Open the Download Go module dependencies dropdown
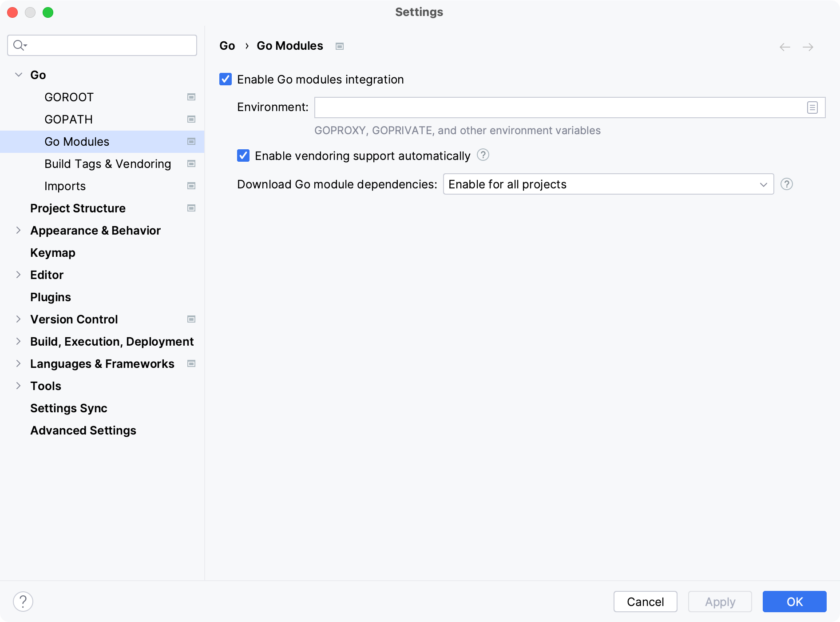 (x=608, y=184)
